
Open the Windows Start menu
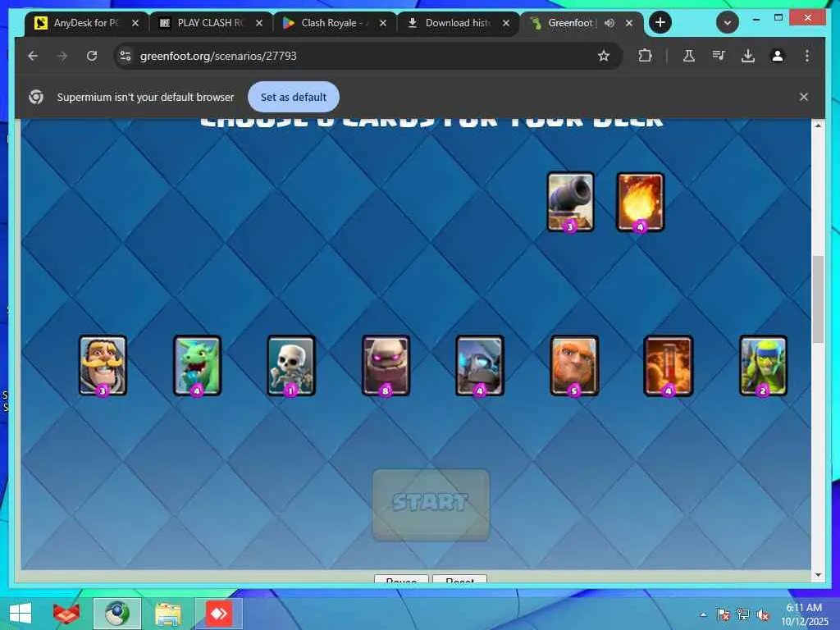point(21,614)
